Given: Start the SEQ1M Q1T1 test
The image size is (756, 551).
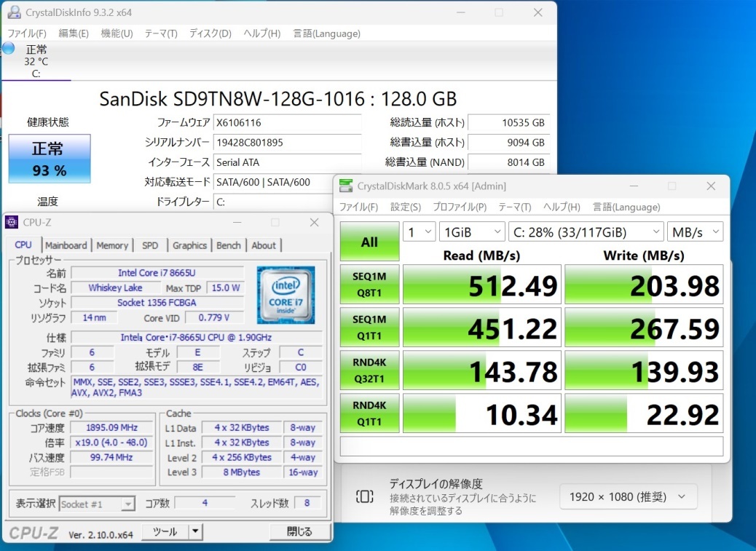Looking at the screenshot, I should pos(369,328).
